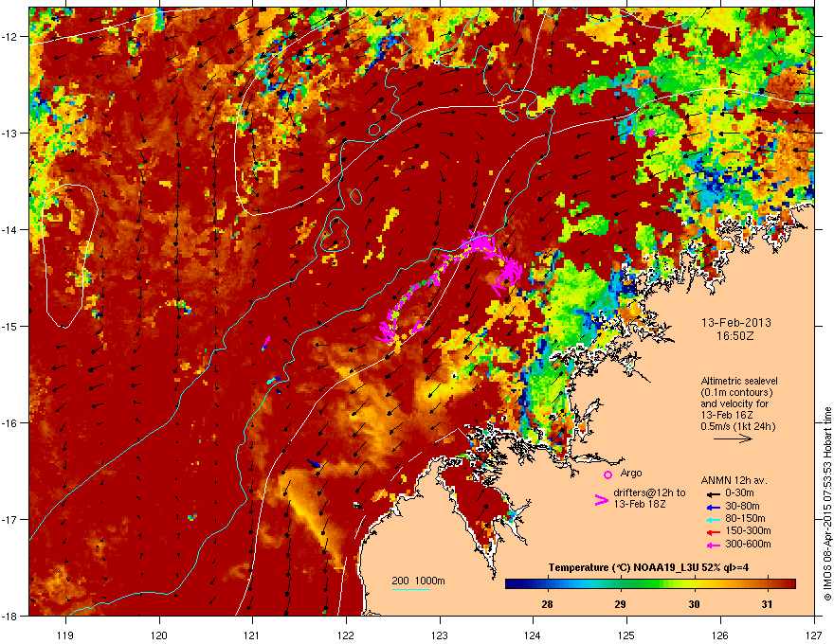Click the '13-Feb-2013' date text
The width and height of the screenshot is (834, 644).
(x=736, y=323)
